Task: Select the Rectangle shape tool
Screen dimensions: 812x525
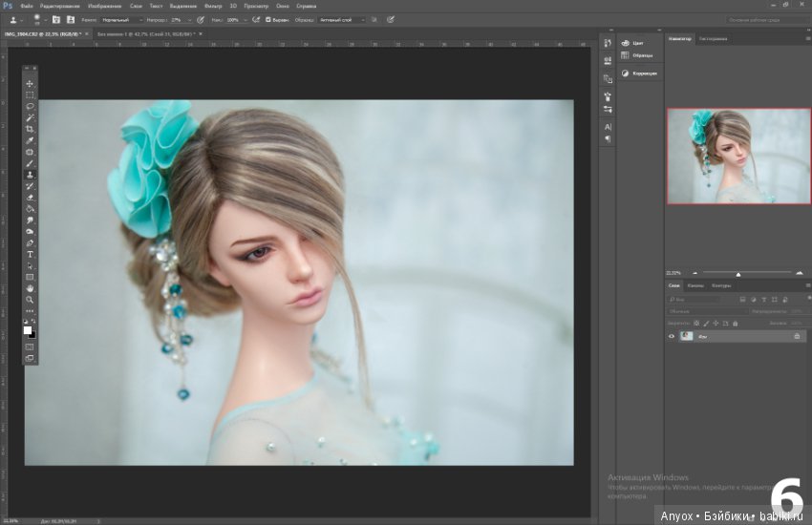Action: point(30,277)
